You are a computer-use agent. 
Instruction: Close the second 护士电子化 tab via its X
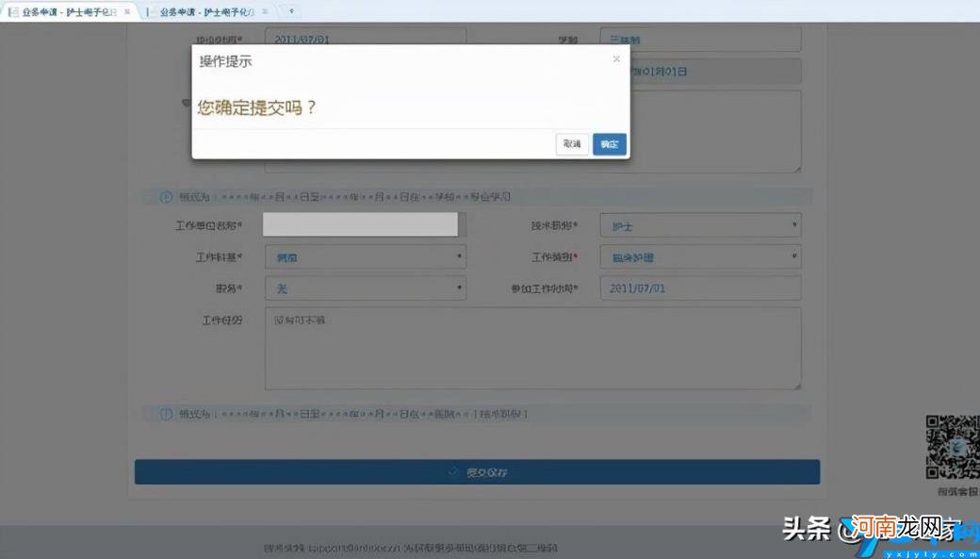coord(267,12)
